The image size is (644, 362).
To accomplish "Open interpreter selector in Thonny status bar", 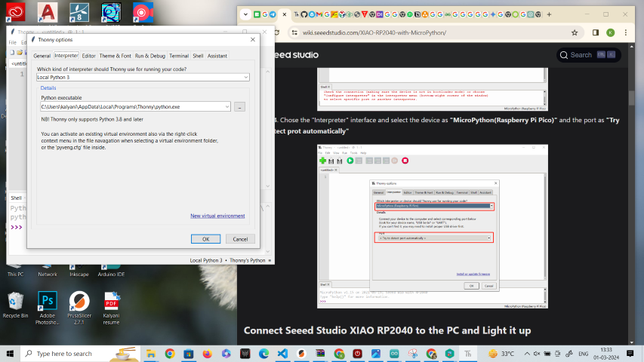I will pyautogui.click(x=227, y=260).
